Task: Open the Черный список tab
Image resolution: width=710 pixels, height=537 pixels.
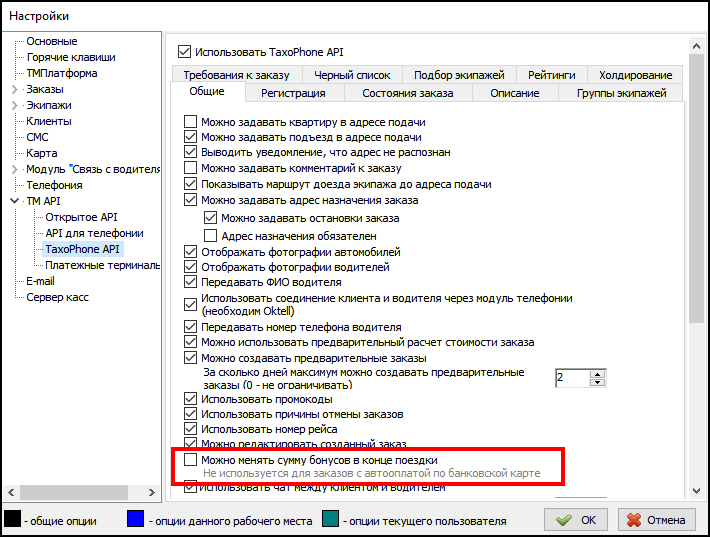Action: [352, 75]
